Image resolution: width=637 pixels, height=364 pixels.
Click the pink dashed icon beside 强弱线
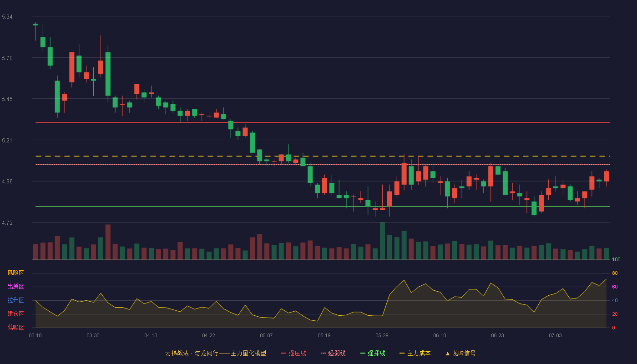(323, 353)
